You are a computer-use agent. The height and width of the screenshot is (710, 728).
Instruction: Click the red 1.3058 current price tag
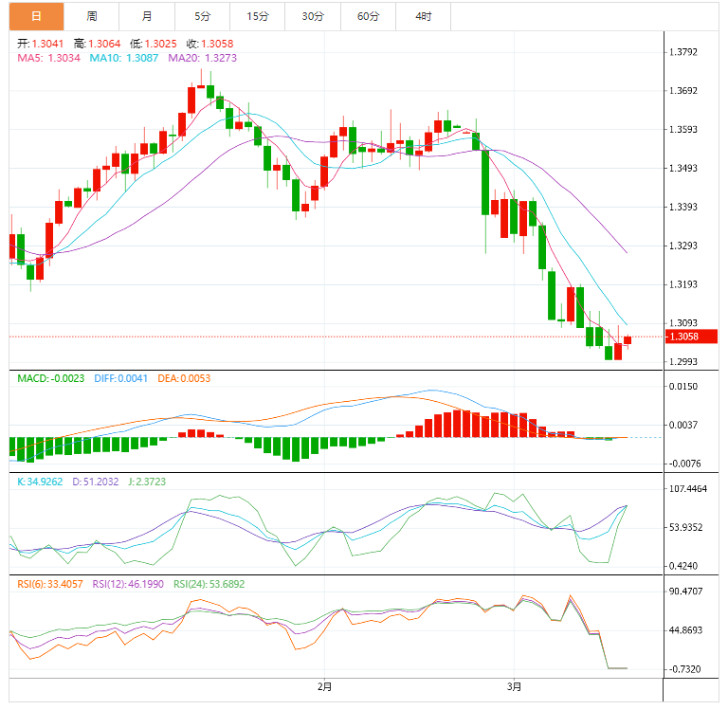pos(691,337)
